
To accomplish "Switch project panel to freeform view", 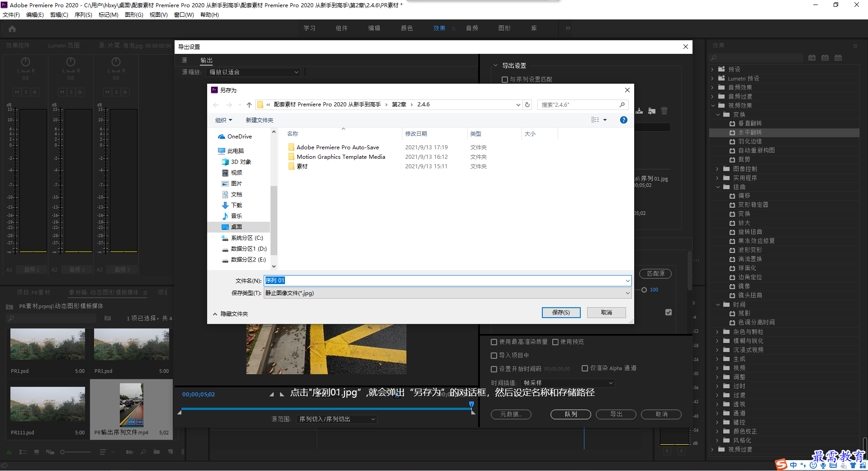I will 50,452.
